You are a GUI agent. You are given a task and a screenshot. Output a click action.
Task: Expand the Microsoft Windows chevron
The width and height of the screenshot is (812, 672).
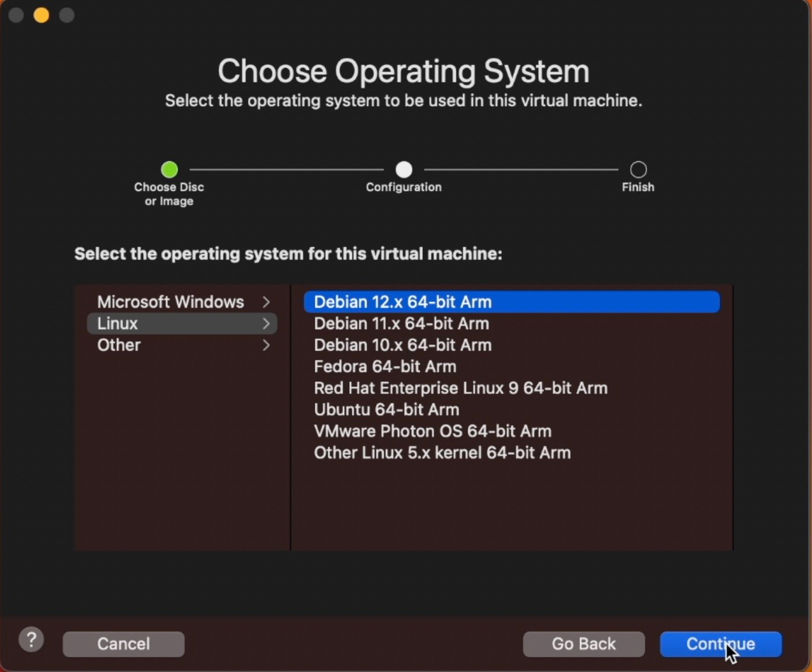266,302
